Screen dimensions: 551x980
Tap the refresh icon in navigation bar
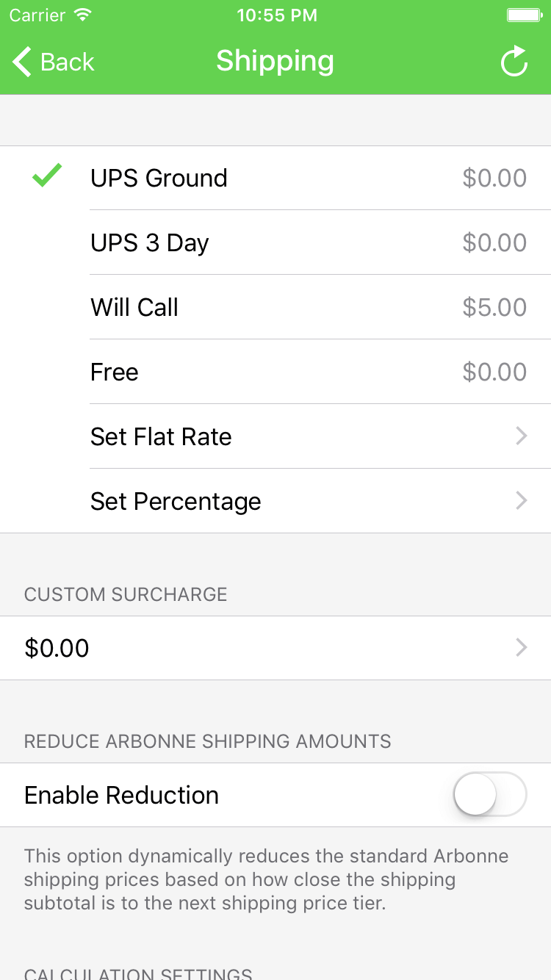(x=514, y=62)
